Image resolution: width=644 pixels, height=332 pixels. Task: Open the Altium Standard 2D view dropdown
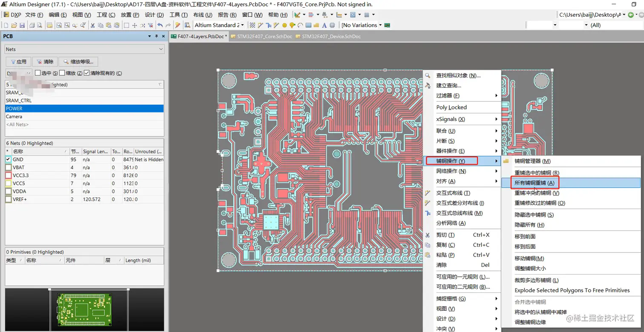point(243,26)
